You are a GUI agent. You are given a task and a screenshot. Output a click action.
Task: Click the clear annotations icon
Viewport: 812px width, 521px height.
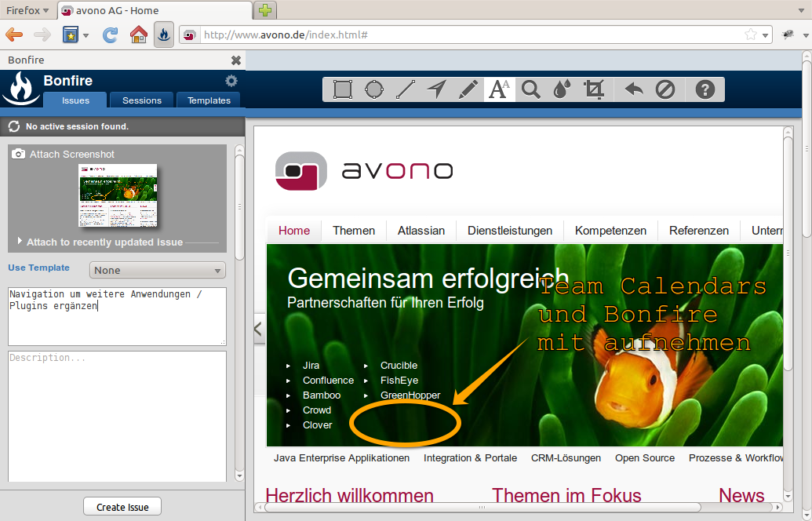coord(665,89)
